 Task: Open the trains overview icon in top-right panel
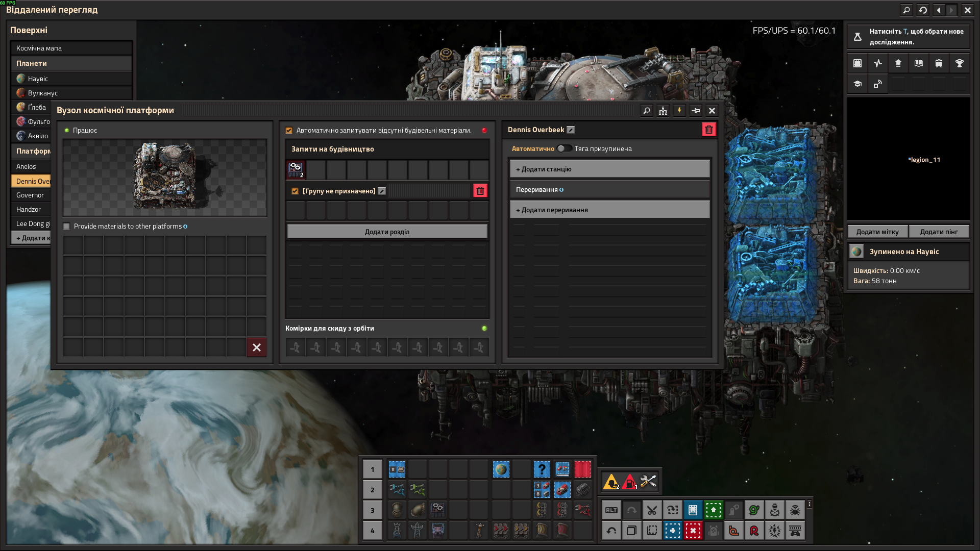tap(939, 63)
